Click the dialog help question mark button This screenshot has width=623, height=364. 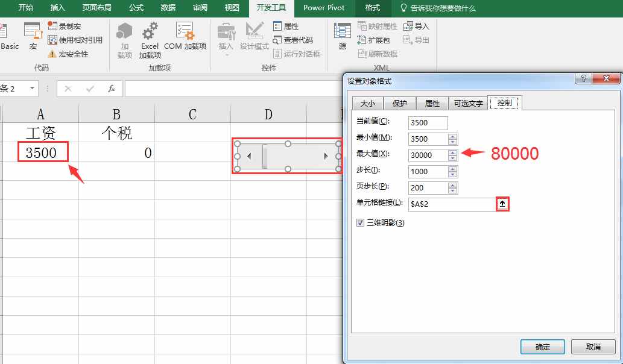tap(583, 78)
